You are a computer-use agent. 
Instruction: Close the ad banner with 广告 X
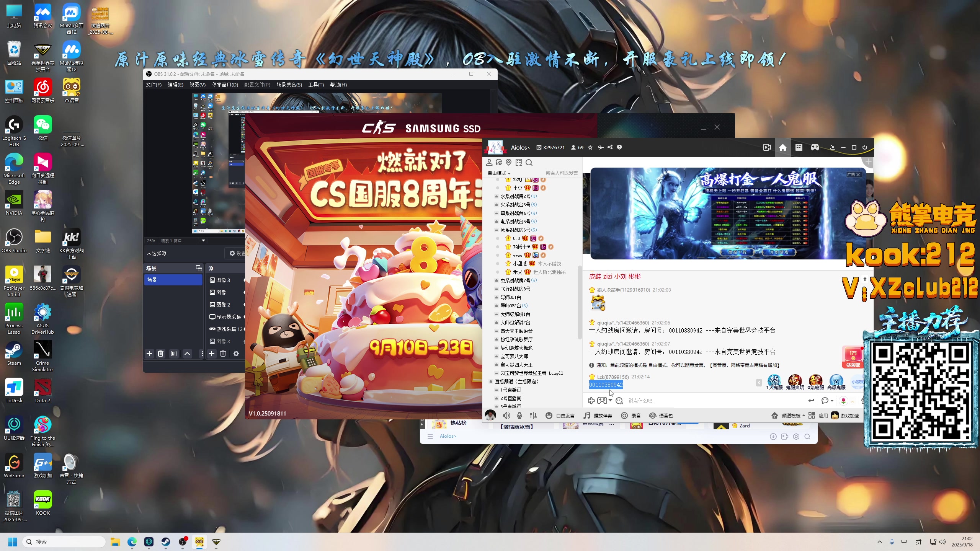(854, 174)
